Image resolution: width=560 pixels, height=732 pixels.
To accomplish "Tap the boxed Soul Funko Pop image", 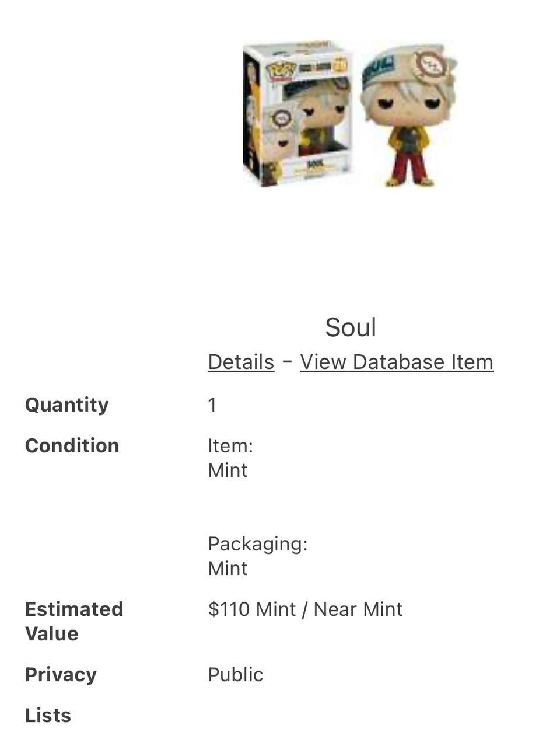I will [296, 114].
